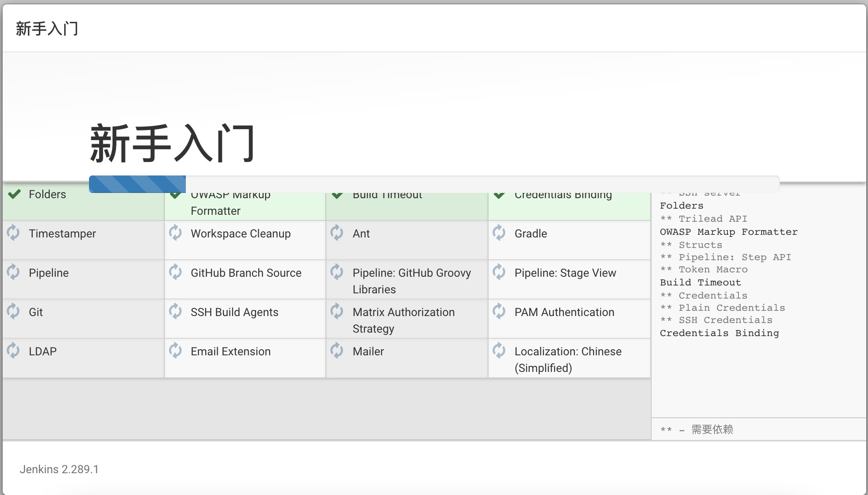Click the pending spinner icon beside Gradle
Screen dimensions: 868x495
pos(499,233)
